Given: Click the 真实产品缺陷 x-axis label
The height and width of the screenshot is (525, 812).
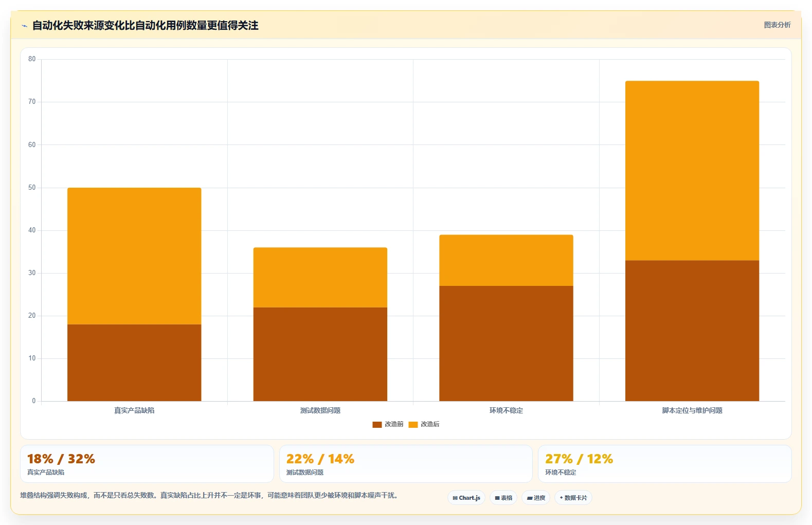Looking at the screenshot, I should pos(134,410).
